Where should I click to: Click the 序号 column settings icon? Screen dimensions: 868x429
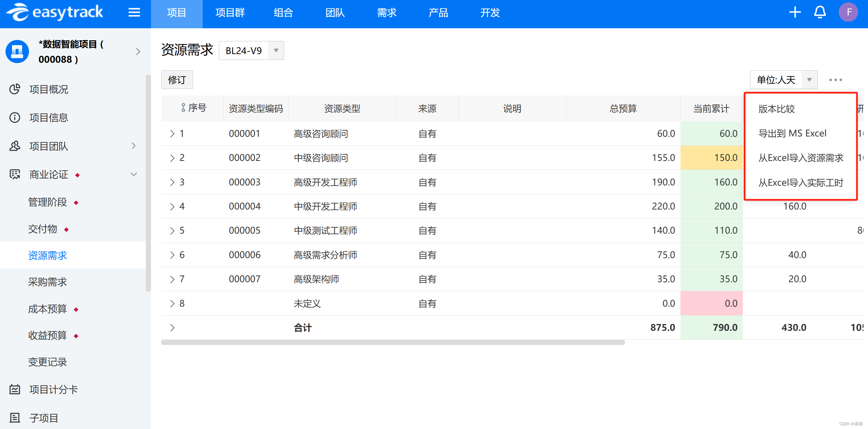pyautogui.click(x=183, y=108)
